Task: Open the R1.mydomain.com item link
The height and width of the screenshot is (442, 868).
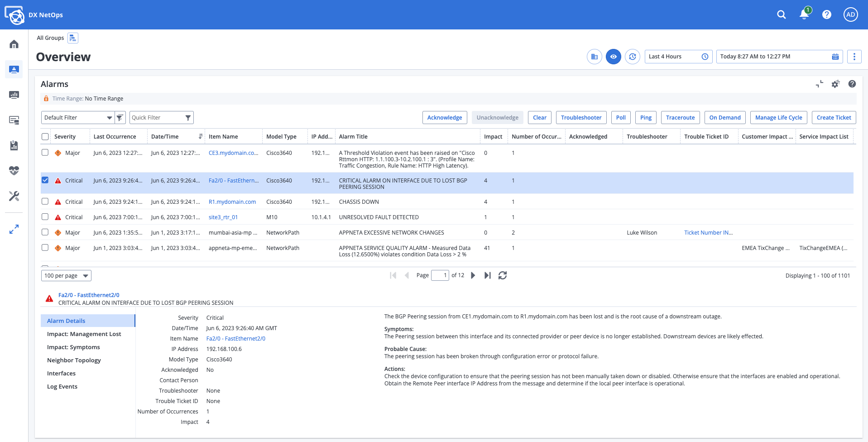Action: tap(232, 202)
